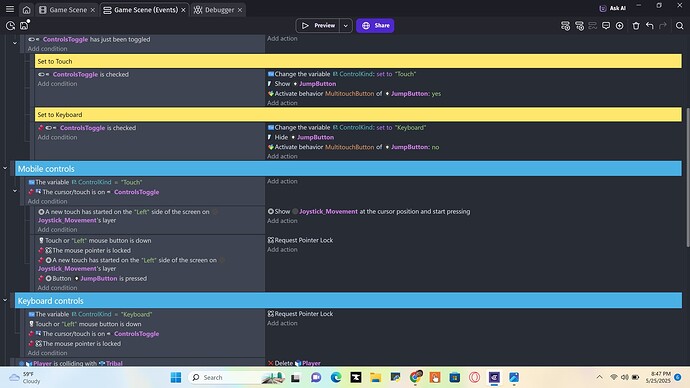Screen dimensions: 690x388
Task: Save the project with the disk icon
Action: (x=24, y=26)
